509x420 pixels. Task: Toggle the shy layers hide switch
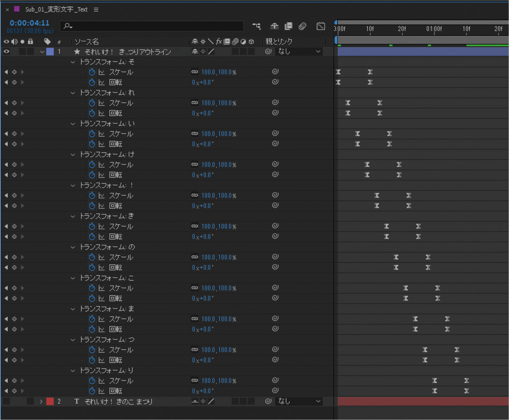[274, 26]
